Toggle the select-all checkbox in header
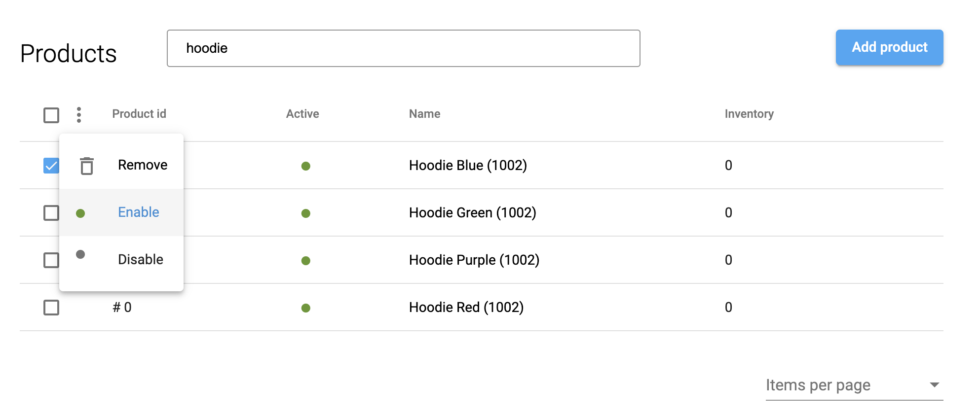Image resolution: width=980 pixels, height=416 pixels. [51, 115]
